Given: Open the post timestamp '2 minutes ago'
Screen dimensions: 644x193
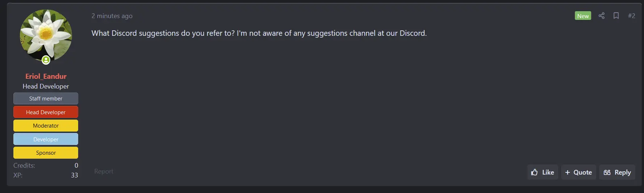Looking at the screenshot, I should tap(112, 16).
